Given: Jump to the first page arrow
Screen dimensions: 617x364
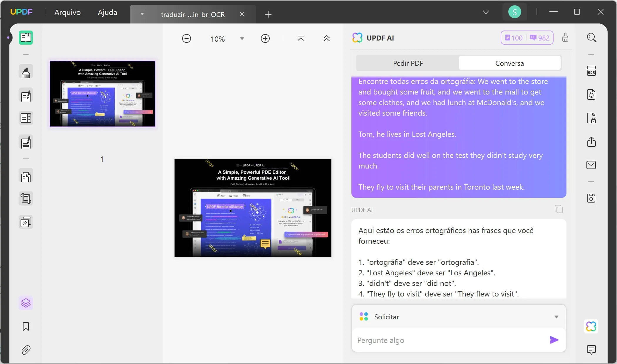Looking at the screenshot, I should (301, 38).
